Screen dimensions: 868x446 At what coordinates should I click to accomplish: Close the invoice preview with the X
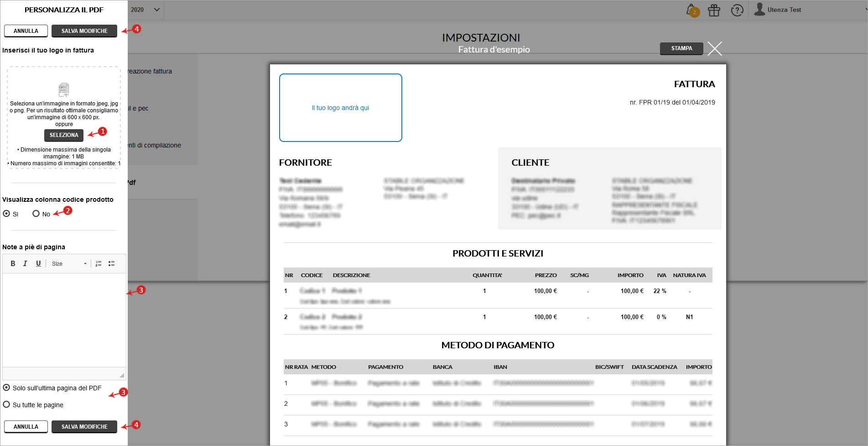pos(715,48)
